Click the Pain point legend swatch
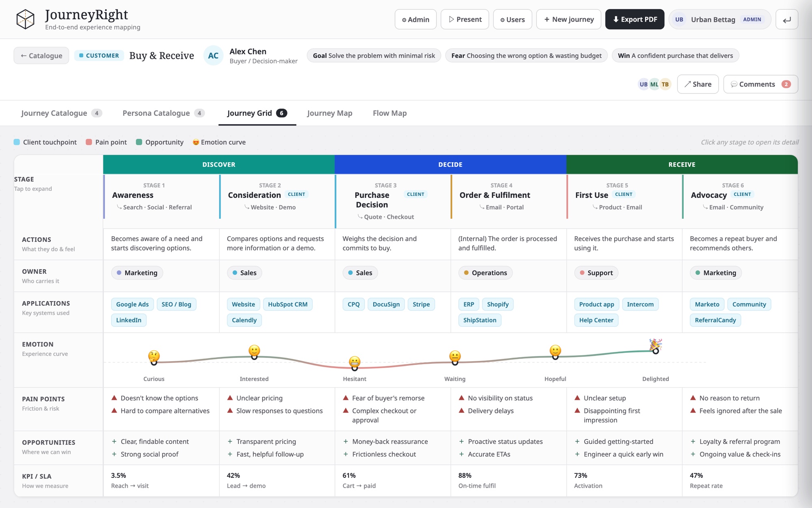 tap(89, 142)
